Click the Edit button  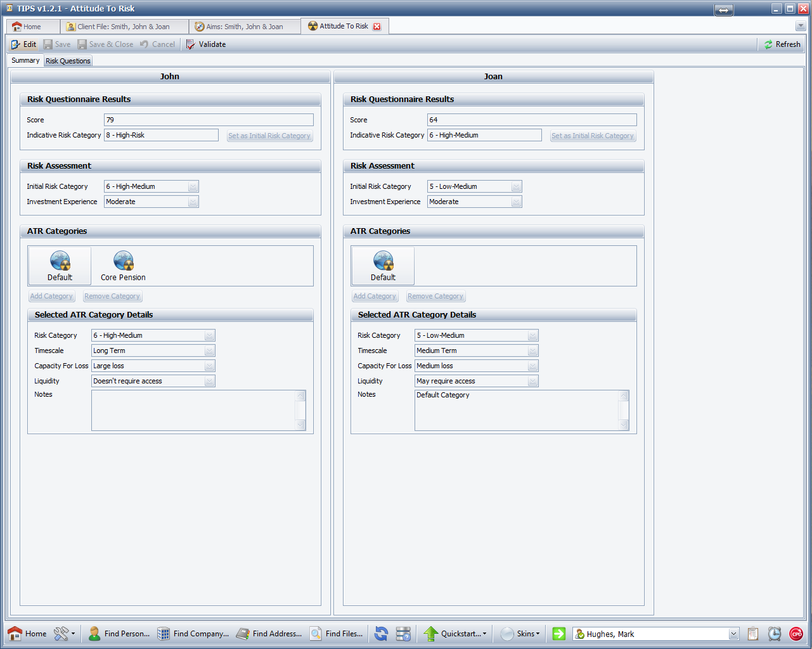[x=23, y=44]
